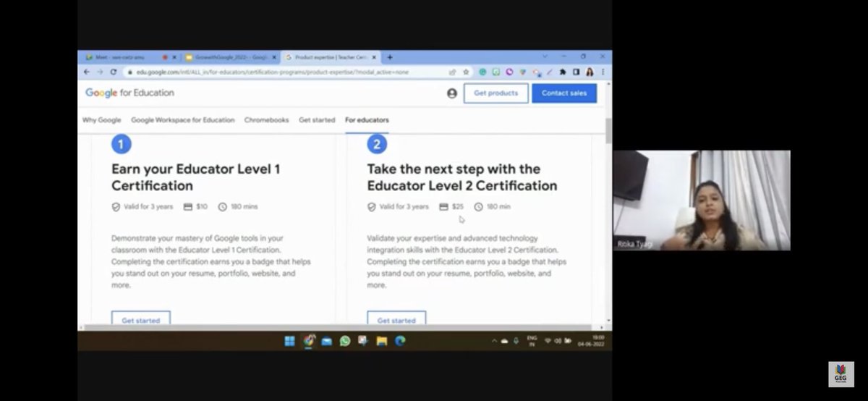Open the Why Google menu
Screen dimensions: 868x401
coord(101,120)
